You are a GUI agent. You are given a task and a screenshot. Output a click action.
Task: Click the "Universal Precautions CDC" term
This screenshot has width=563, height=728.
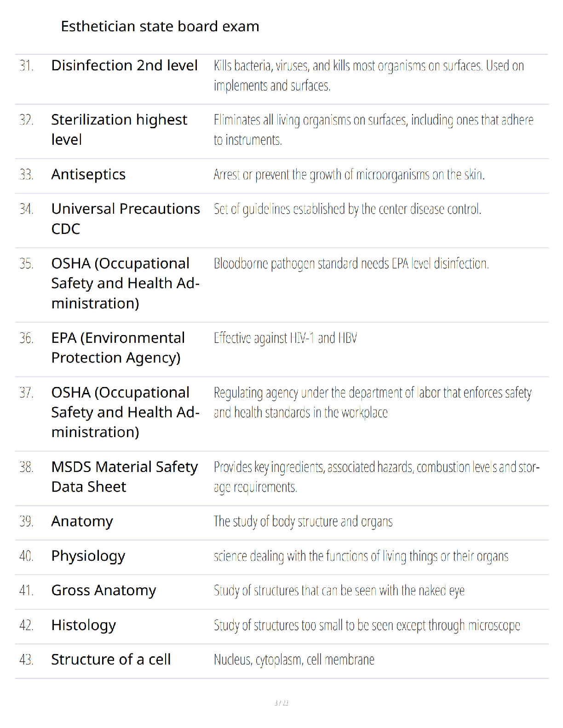pyautogui.click(x=126, y=219)
